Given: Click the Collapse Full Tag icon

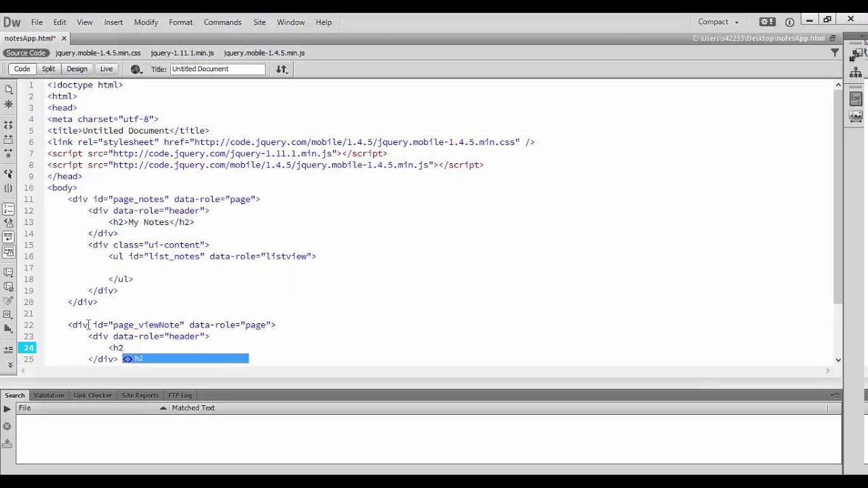Looking at the screenshot, I should click(x=8, y=125).
